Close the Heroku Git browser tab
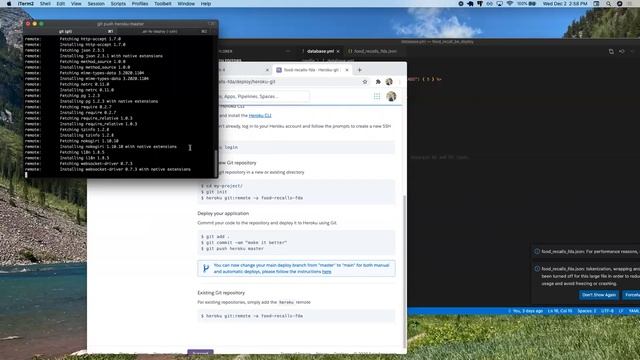Viewport: 640px width, 360px height. (x=347, y=70)
